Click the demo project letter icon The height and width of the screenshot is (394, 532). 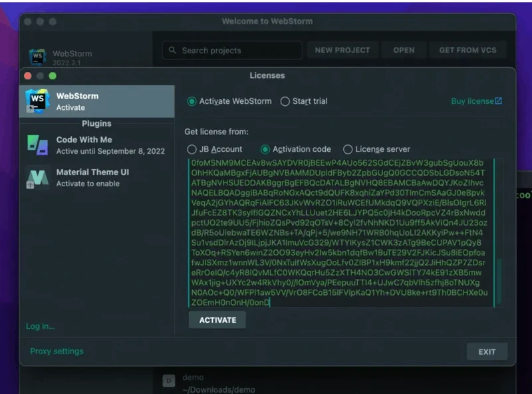(169, 380)
